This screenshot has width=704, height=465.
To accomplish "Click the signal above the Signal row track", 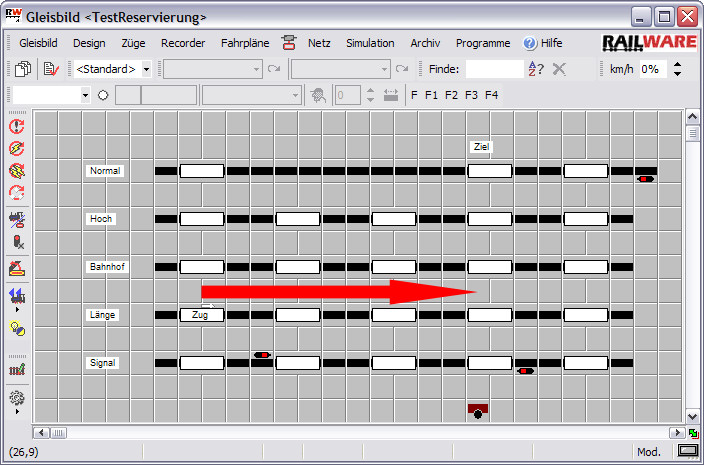I will (x=262, y=355).
